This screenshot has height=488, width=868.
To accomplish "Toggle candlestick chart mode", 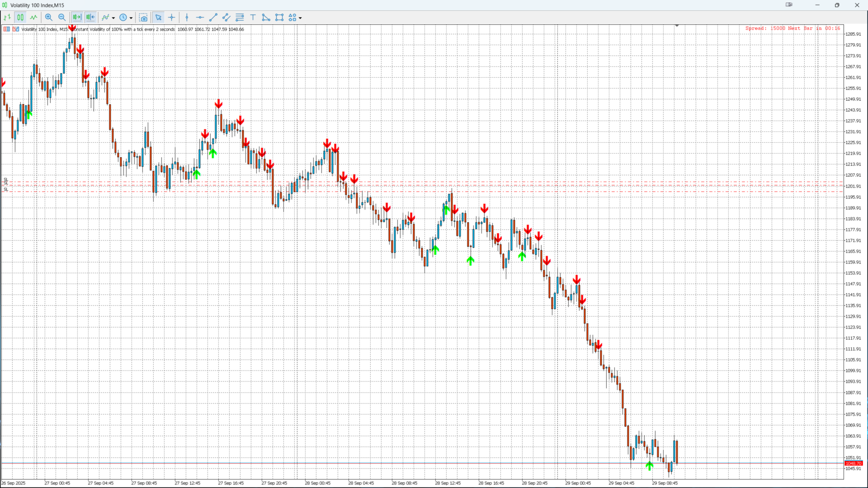I will 20,18.
